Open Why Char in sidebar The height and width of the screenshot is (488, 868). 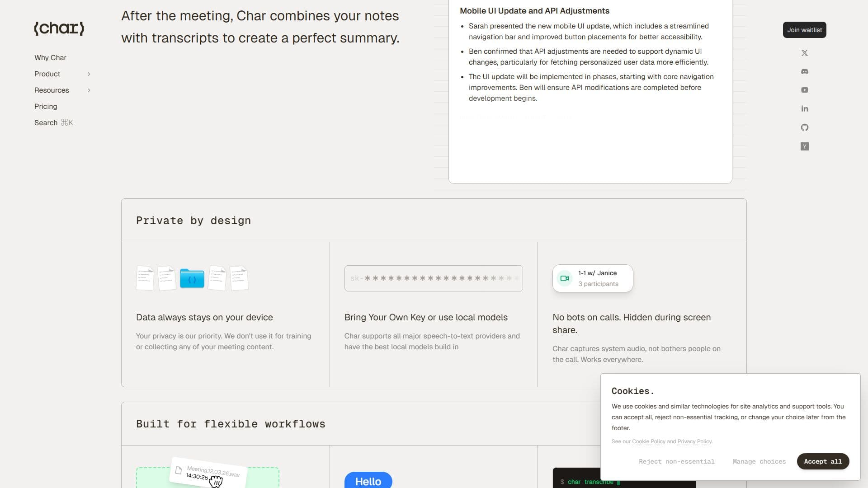coord(50,58)
